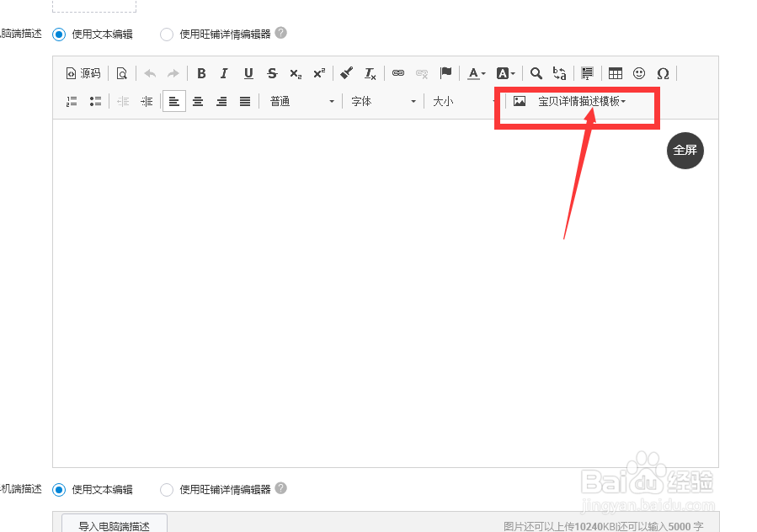This screenshot has width=757, height=532.
Task: Click 导入电脑端描述 button
Action: coord(115,525)
